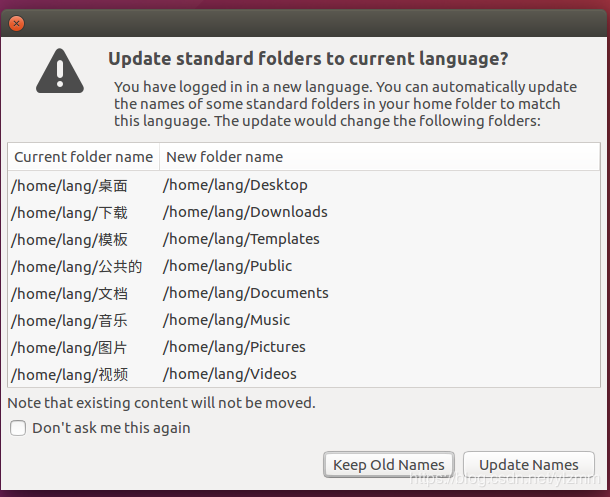Enable "Don't ask me this again" checkbox

point(18,428)
